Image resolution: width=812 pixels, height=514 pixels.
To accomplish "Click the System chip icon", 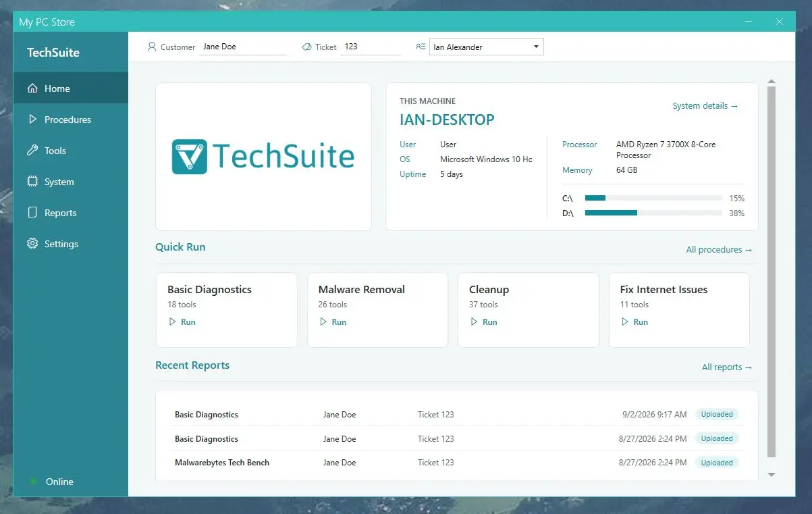I will (x=32, y=182).
